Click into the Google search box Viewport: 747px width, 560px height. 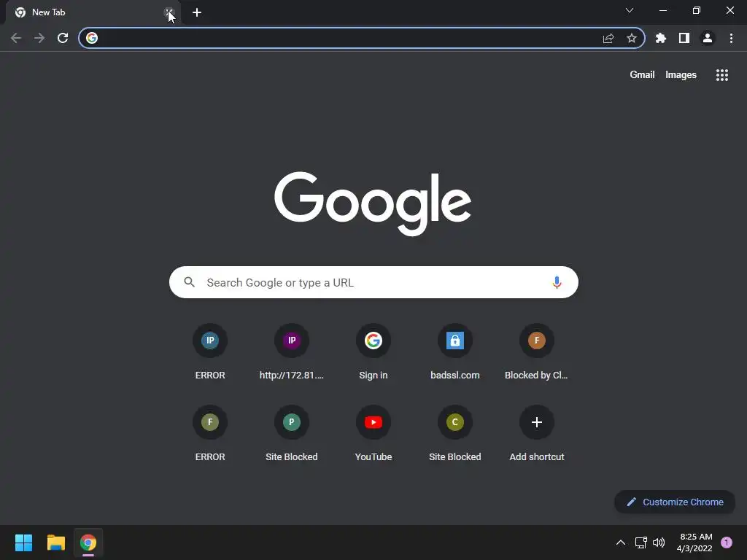click(373, 282)
